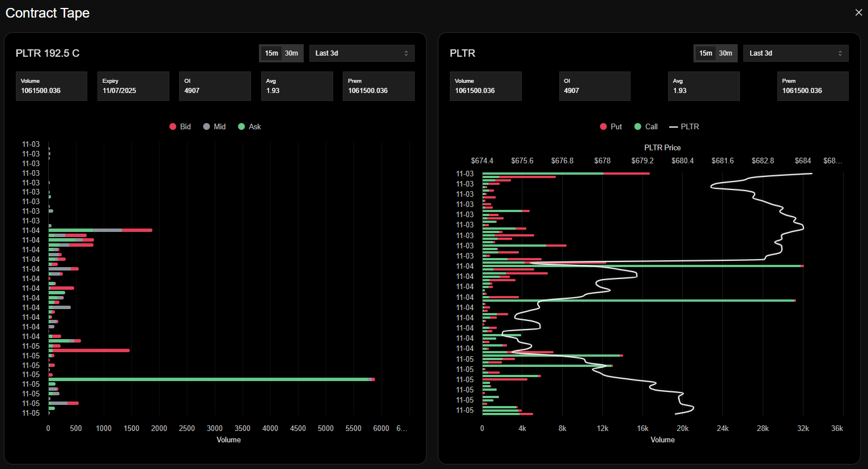Close the Contract Tape dialog
Viewport: 868px width, 469px height.
[858, 12]
